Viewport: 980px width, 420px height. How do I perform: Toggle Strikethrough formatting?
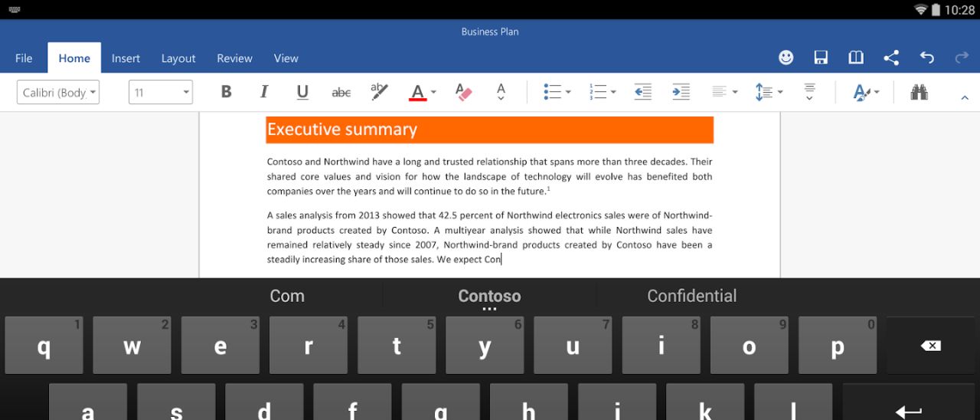point(341,92)
